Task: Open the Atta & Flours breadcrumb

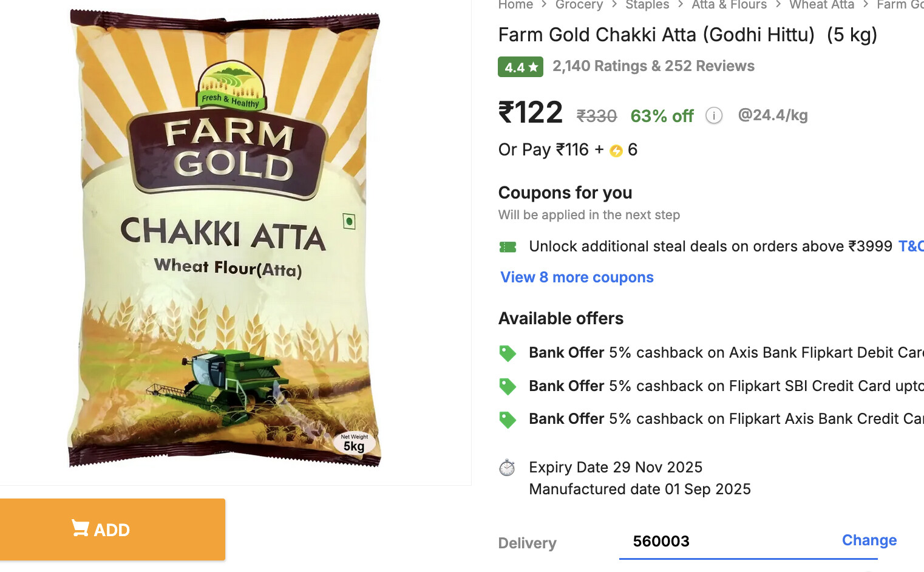Action: click(729, 5)
